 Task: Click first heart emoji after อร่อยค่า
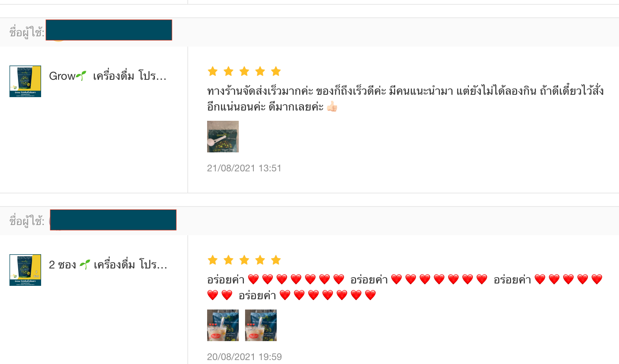click(253, 280)
